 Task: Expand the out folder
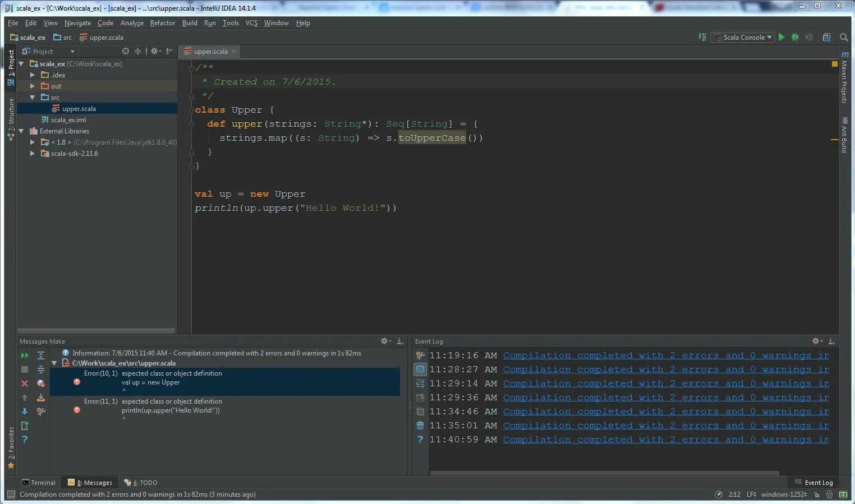coord(33,86)
